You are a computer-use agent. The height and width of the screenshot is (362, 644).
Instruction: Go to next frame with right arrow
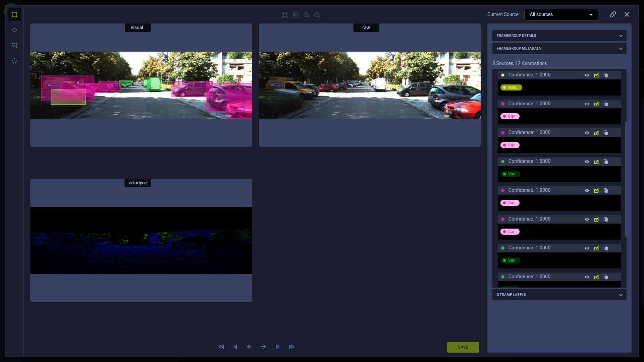(x=263, y=347)
